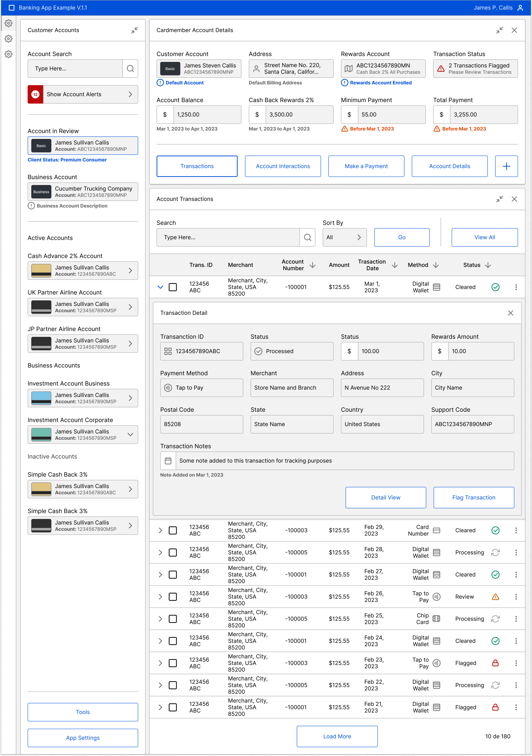Screen dimensions: 532x756
Task: Click the Go button
Action: 402,237
